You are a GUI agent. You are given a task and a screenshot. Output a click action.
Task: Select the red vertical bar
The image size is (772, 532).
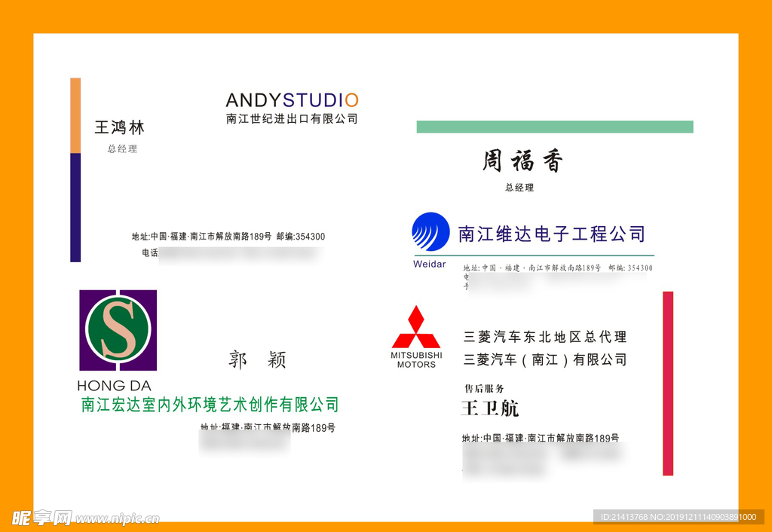click(x=667, y=383)
